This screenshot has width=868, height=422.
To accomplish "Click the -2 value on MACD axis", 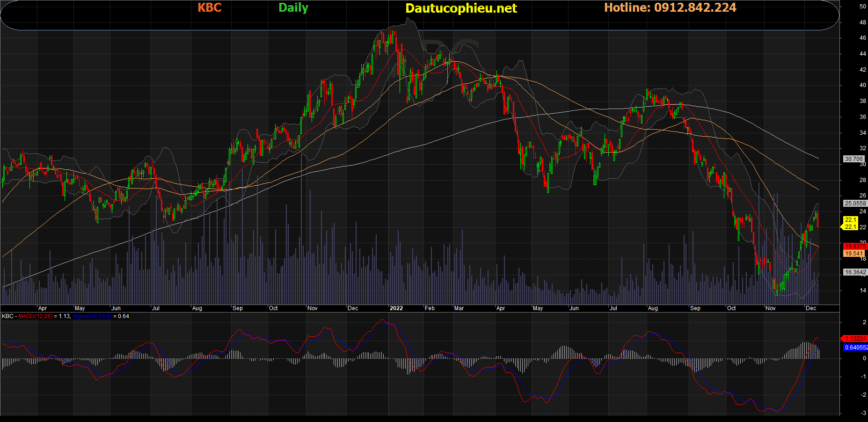I will pyautogui.click(x=863, y=395).
